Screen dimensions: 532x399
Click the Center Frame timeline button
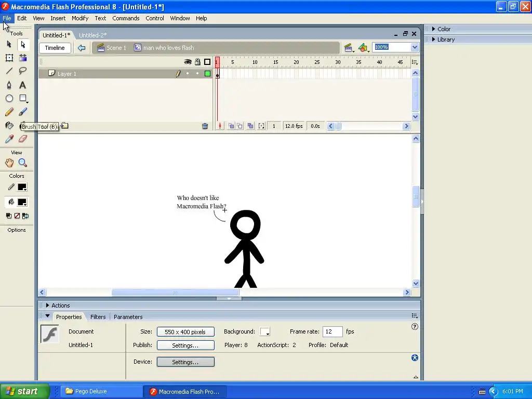pos(220,126)
